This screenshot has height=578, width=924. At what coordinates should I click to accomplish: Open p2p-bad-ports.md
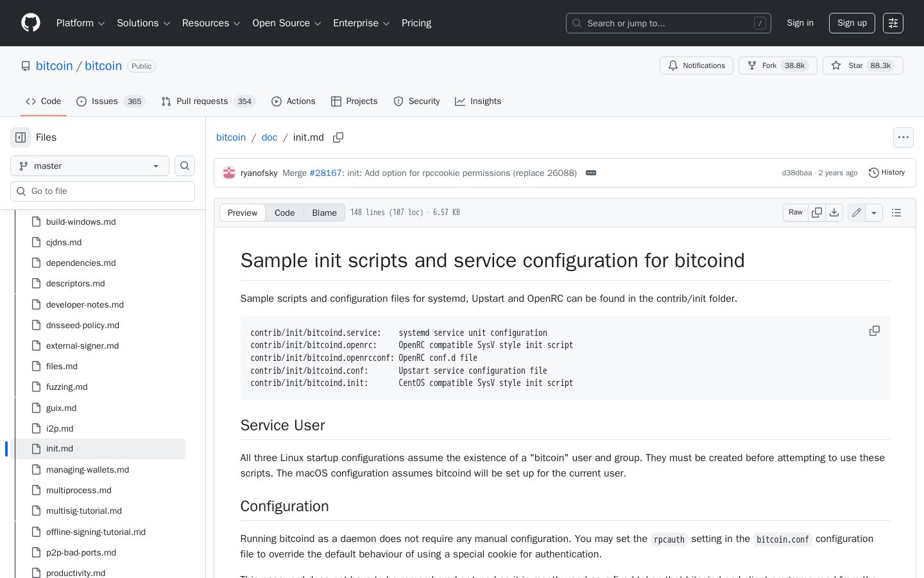[81, 552]
